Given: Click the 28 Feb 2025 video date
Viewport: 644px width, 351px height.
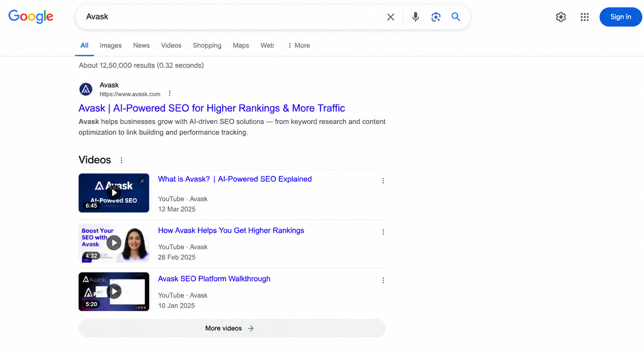Looking at the screenshot, I should tap(177, 257).
